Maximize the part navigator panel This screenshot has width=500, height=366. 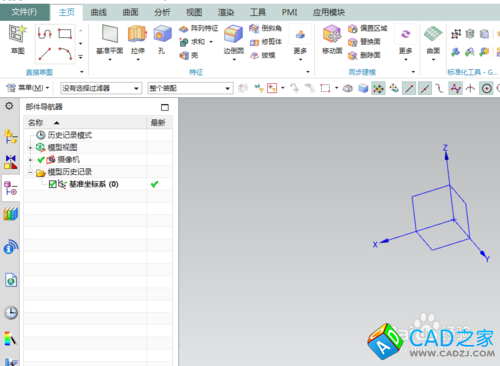pos(165,107)
